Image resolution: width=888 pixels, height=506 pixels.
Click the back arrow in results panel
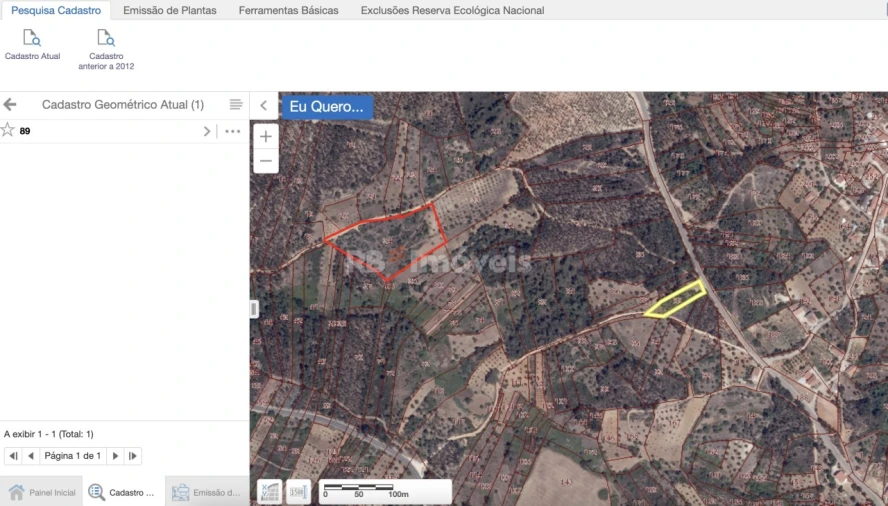pyautogui.click(x=10, y=105)
